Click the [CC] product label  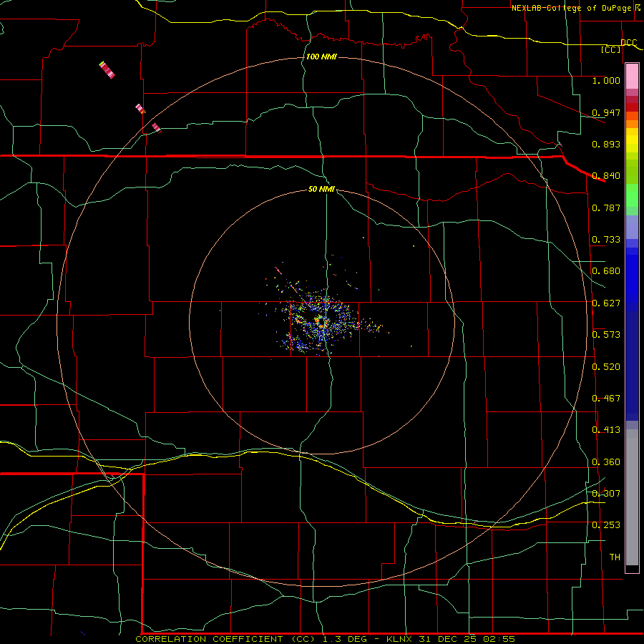pos(611,49)
